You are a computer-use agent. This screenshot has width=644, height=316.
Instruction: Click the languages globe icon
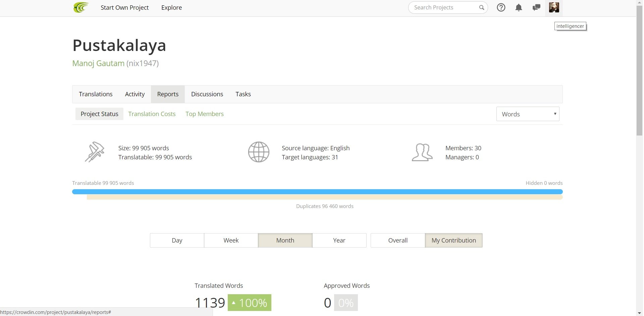(x=259, y=152)
